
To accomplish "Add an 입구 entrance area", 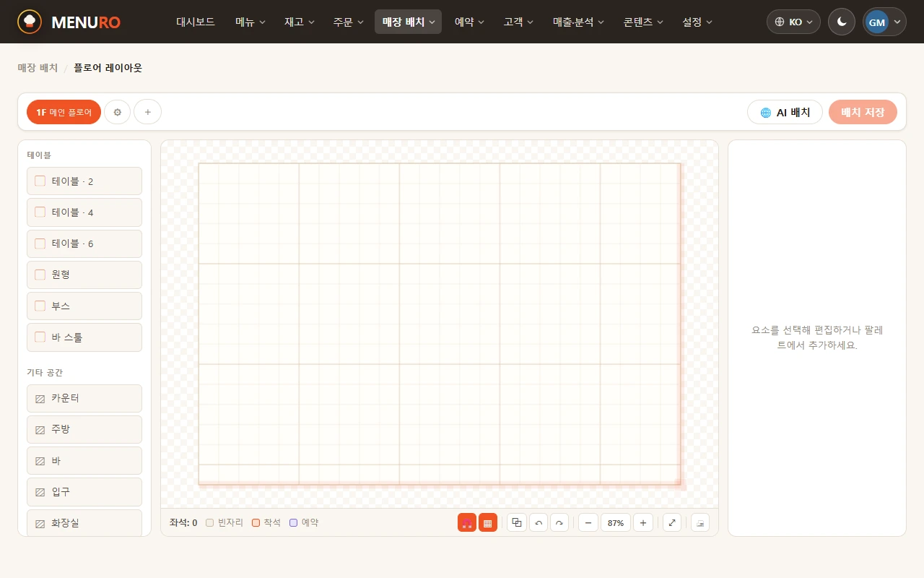I will (84, 492).
